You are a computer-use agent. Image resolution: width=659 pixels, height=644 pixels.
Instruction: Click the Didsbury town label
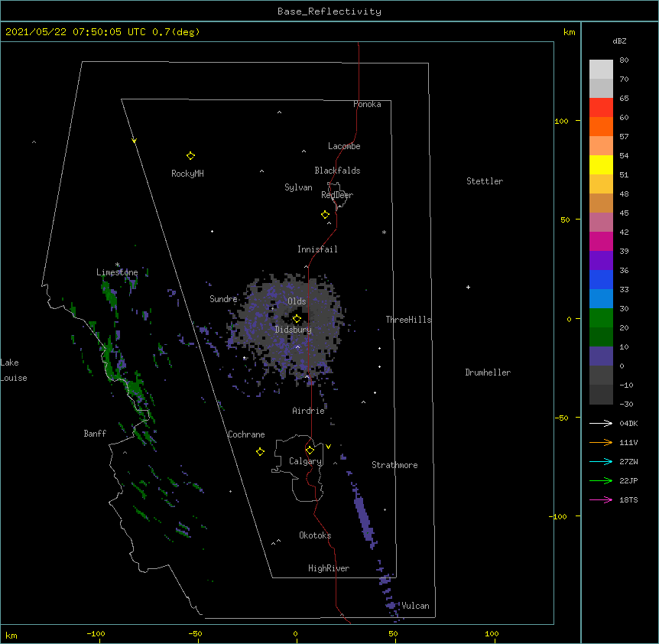294,330
